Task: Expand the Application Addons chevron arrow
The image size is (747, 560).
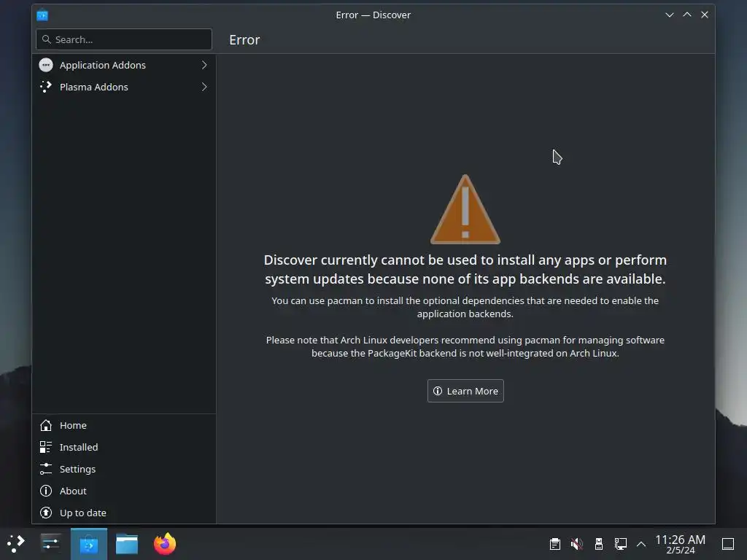Action: pyautogui.click(x=204, y=65)
